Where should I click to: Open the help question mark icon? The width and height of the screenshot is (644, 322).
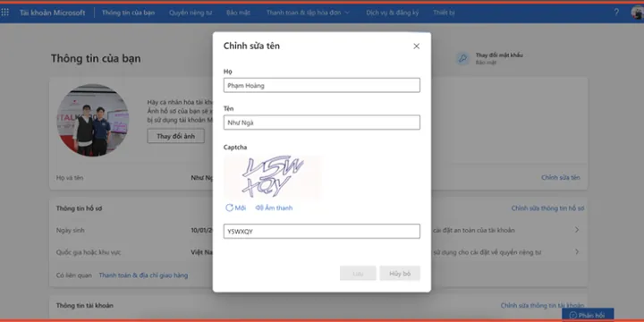[616, 13]
